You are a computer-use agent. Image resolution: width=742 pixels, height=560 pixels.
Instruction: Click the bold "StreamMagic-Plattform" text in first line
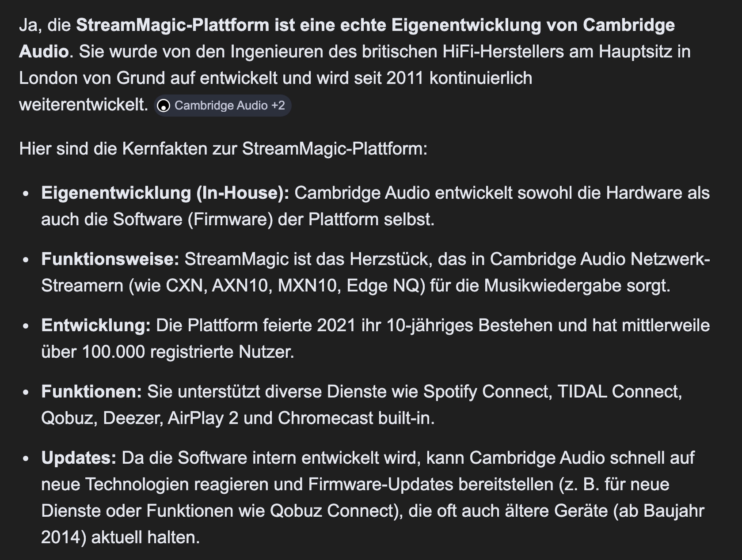click(x=172, y=25)
